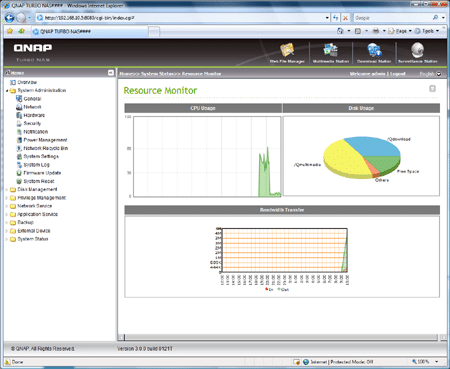Image resolution: width=450 pixels, height=369 pixels.
Task: Click in browser address bar
Action: click(x=184, y=18)
